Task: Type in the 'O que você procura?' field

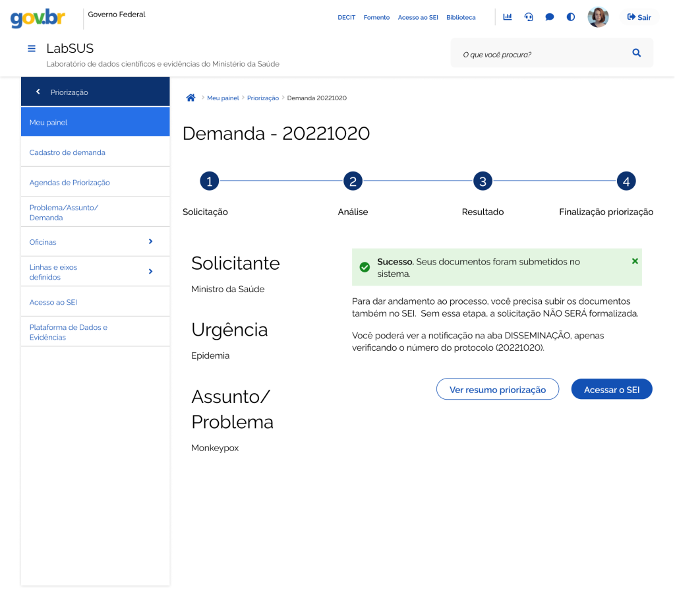Action: [x=541, y=54]
